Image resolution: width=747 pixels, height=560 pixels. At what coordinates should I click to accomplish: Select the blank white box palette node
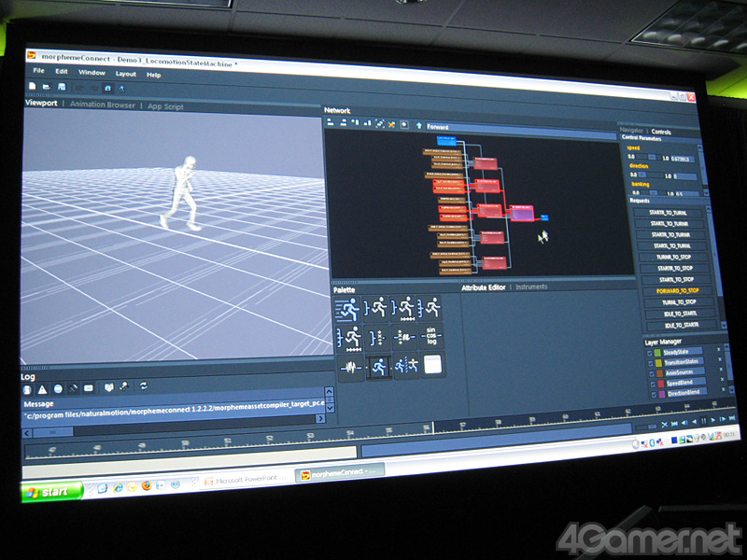pyautogui.click(x=433, y=365)
